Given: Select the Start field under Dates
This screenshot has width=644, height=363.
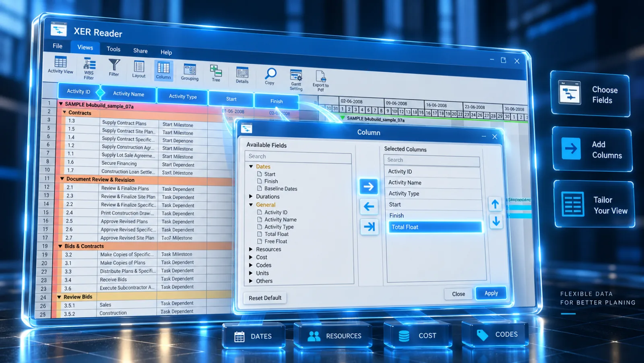Looking at the screenshot, I should [x=270, y=174].
